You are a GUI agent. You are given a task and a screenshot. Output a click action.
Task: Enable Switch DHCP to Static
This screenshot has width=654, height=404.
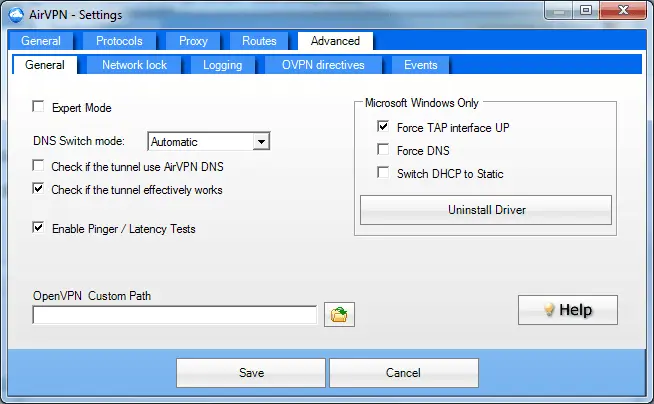(x=383, y=172)
